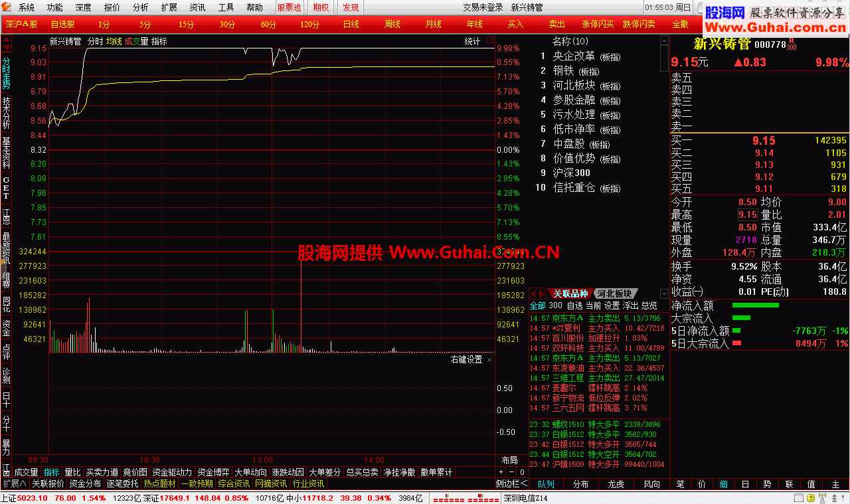Click the right arrow beside the 关联品种 tab
This screenshot has height=504, width=850.
pyautogui.click(x=541, y=294)
